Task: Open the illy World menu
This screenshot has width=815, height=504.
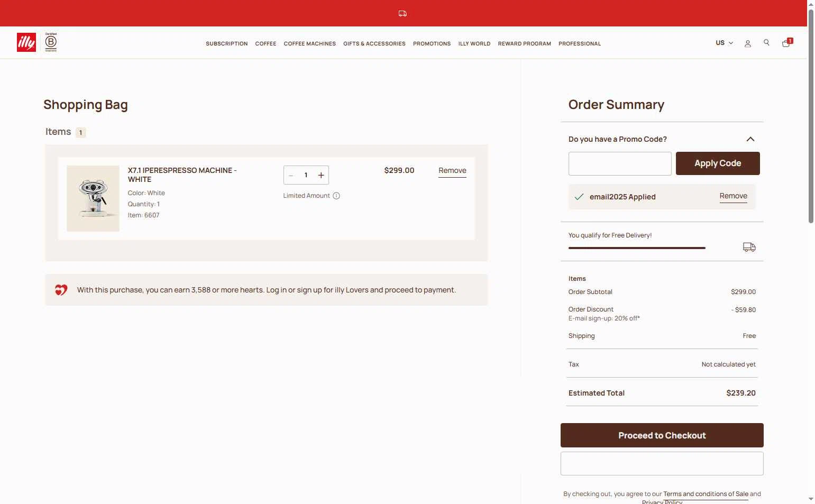Action: click(474, 44)
